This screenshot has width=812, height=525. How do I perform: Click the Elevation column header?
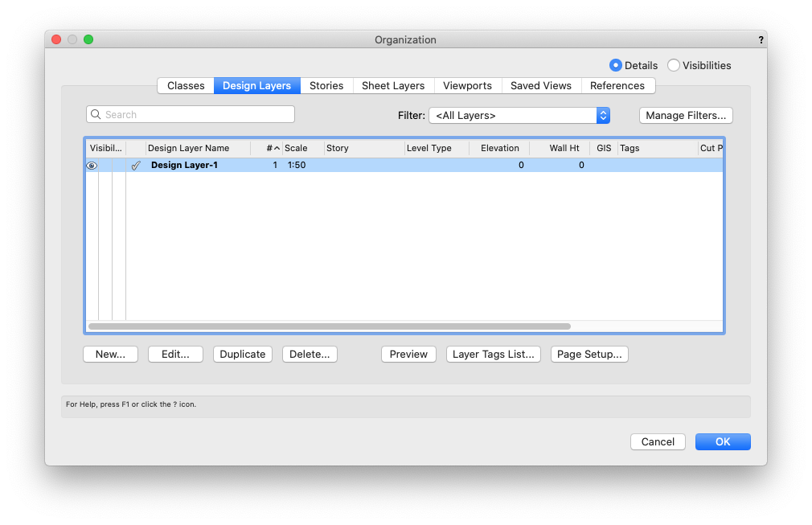click(x=499, y=148)
